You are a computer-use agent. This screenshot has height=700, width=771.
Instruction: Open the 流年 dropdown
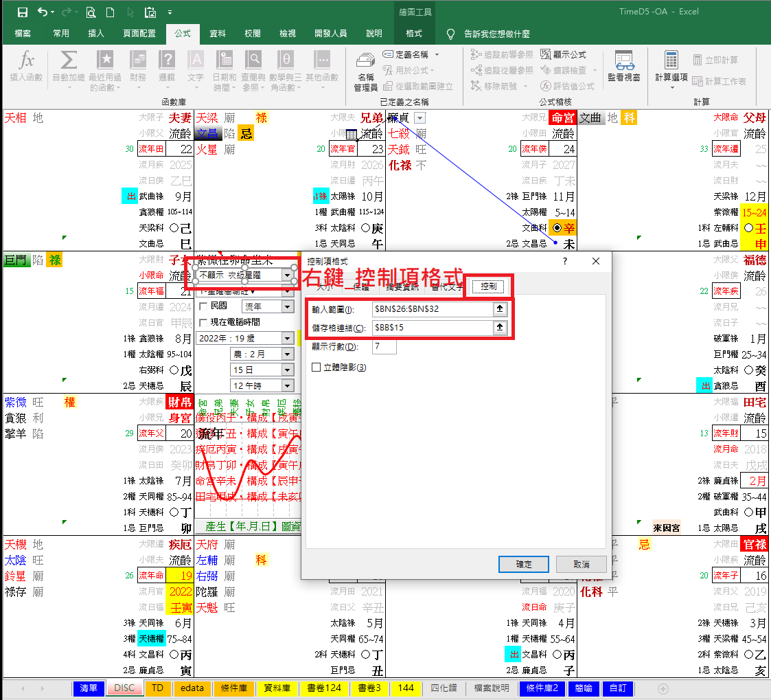click(x=288, y=306)
